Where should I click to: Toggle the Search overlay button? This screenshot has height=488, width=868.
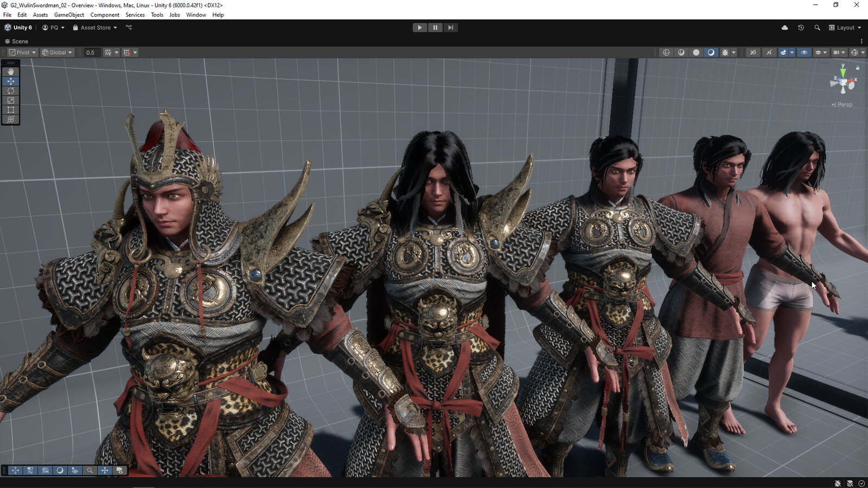90,471
